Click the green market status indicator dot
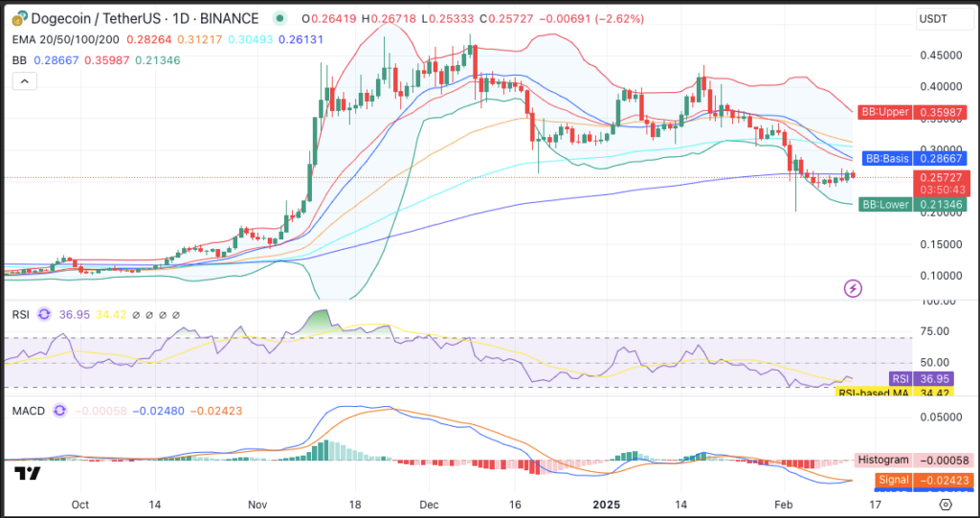 tap(278, 18)
